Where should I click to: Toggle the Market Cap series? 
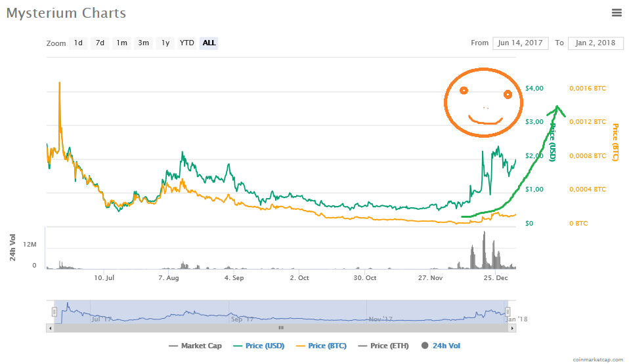click(196, 346)
